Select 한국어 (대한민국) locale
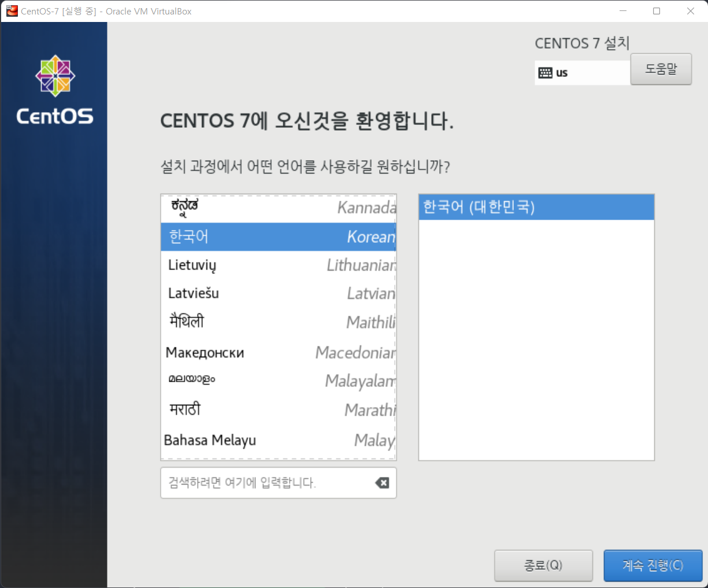The width and height of the screenshot is (708, 588). [x=536, y=207]
